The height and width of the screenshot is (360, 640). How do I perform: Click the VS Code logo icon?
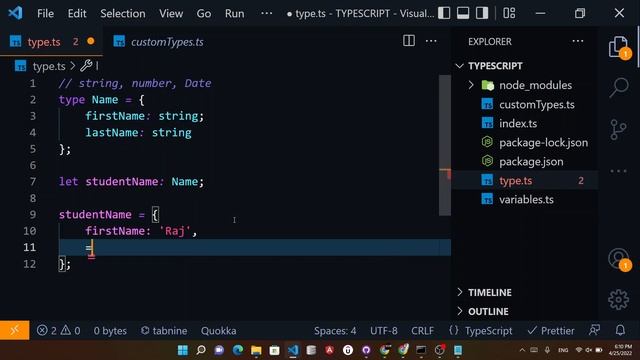15,13
